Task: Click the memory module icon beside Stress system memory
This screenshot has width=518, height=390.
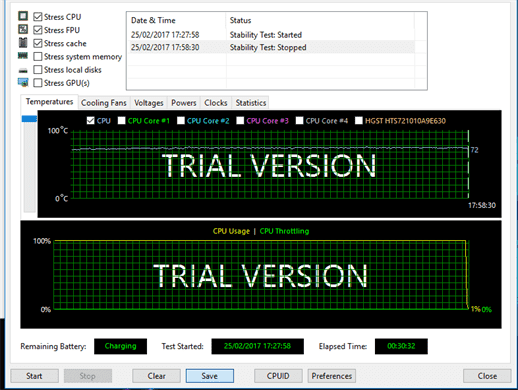Action: tap(23, 56)
